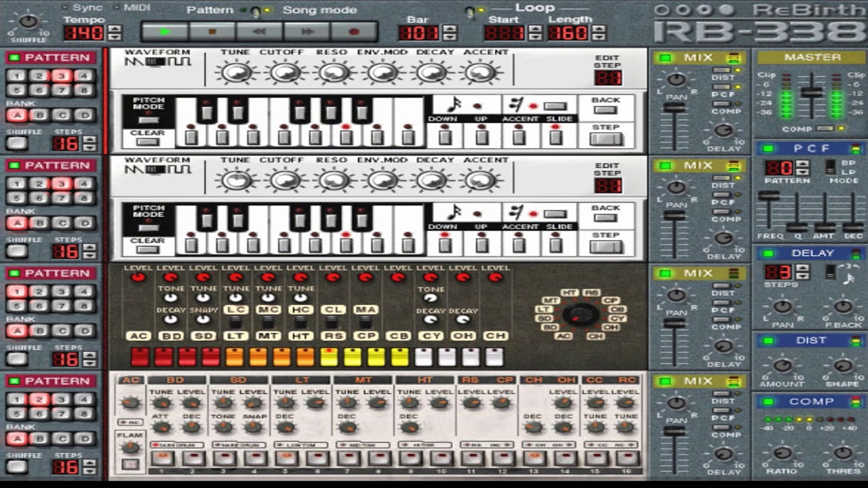Image resolution: width=868 pixels, height=488 pixels.
Task: Click the 808 AC level knob
Action: (x=138, y=277)
